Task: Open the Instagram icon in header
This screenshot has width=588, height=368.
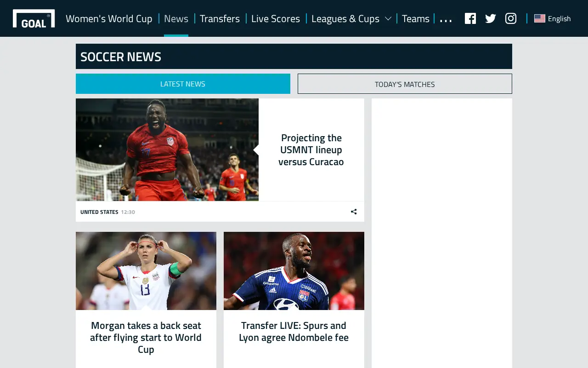Action: tap(511, 18)
